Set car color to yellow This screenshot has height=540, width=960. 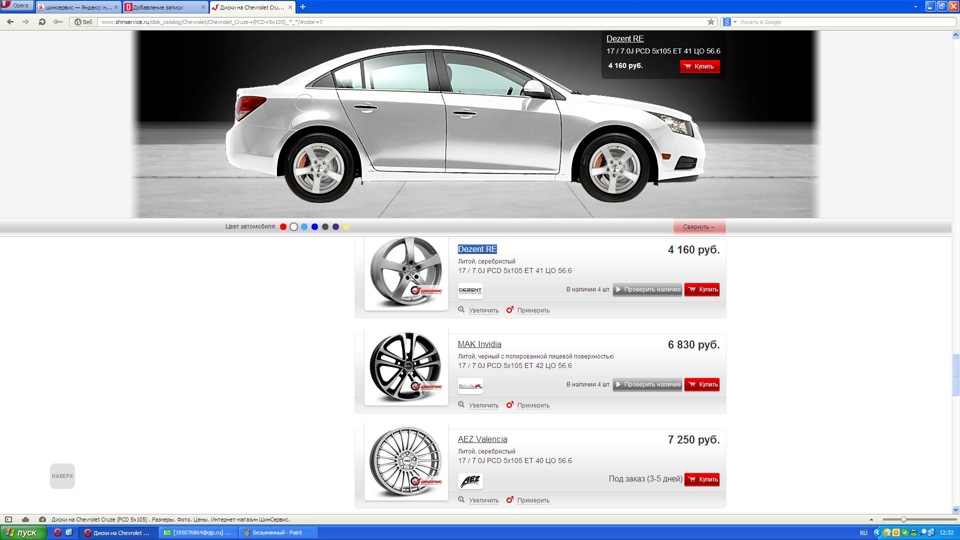click(346, 227)
